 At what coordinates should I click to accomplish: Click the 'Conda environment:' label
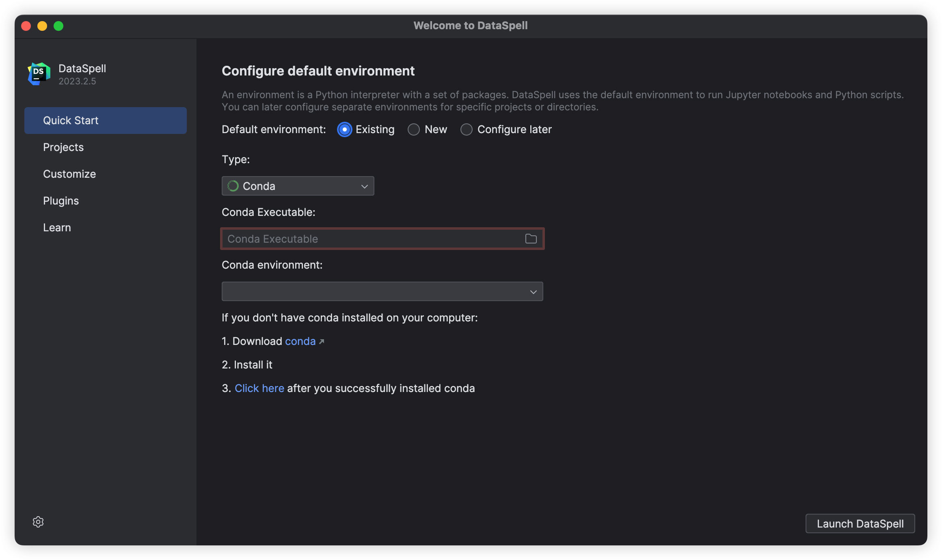pos(272,265)
